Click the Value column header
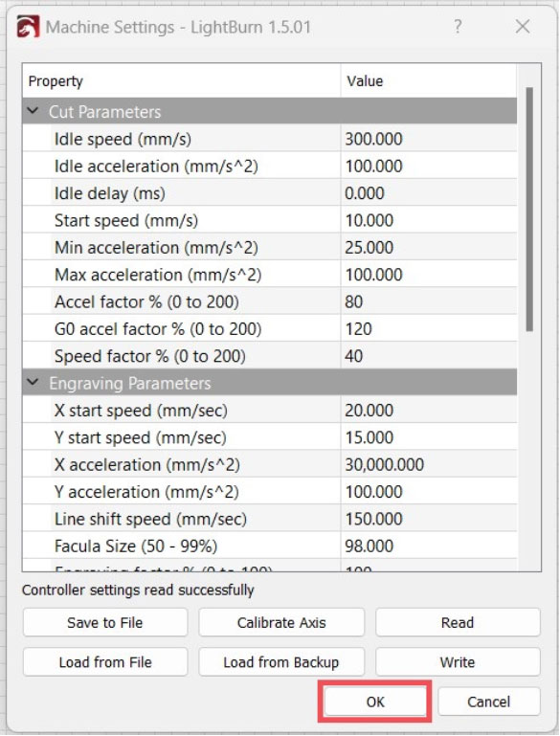560x736 pixels. 429,80
